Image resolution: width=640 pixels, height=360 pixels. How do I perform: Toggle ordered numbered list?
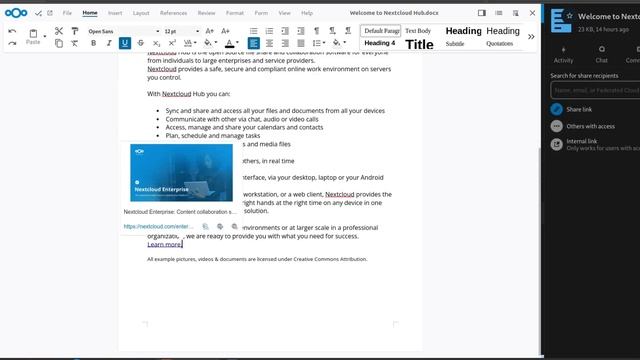269,31
